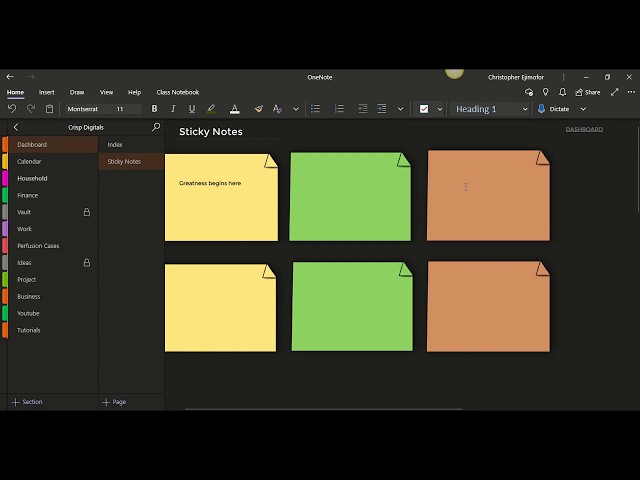Viewport: 640px width, 480px height.
Task: Expand more font formatting options
Action: point(296,109)
